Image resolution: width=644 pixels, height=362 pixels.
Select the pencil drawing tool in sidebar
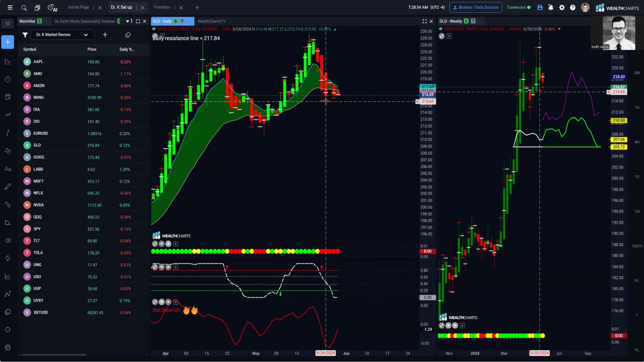click(x=8, y=187)
